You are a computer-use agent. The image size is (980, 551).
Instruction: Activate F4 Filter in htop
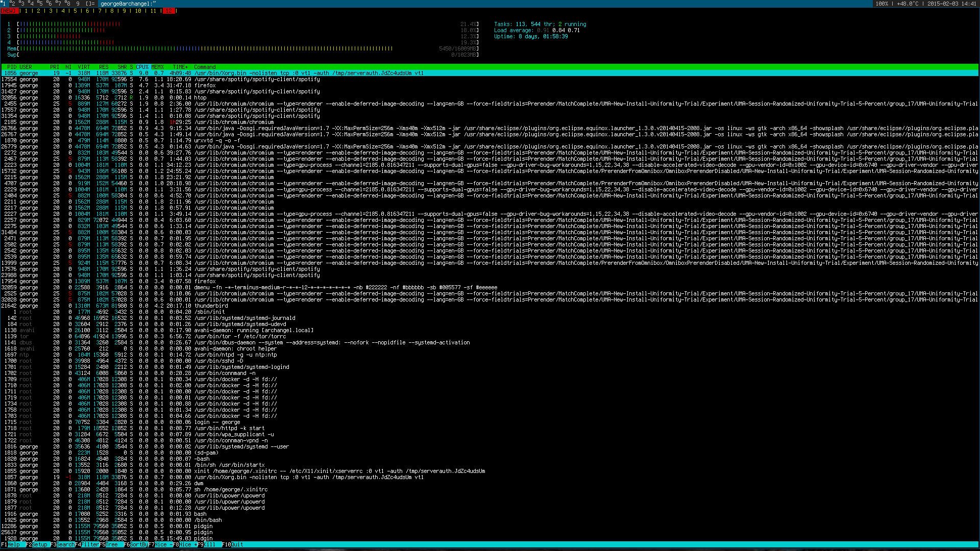87,544
